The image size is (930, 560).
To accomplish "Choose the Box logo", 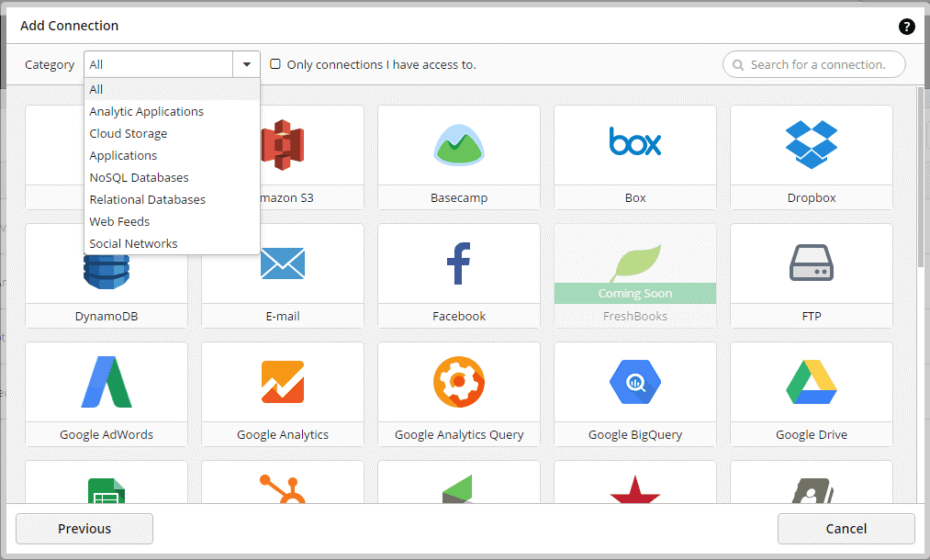I will coord(634,141).
